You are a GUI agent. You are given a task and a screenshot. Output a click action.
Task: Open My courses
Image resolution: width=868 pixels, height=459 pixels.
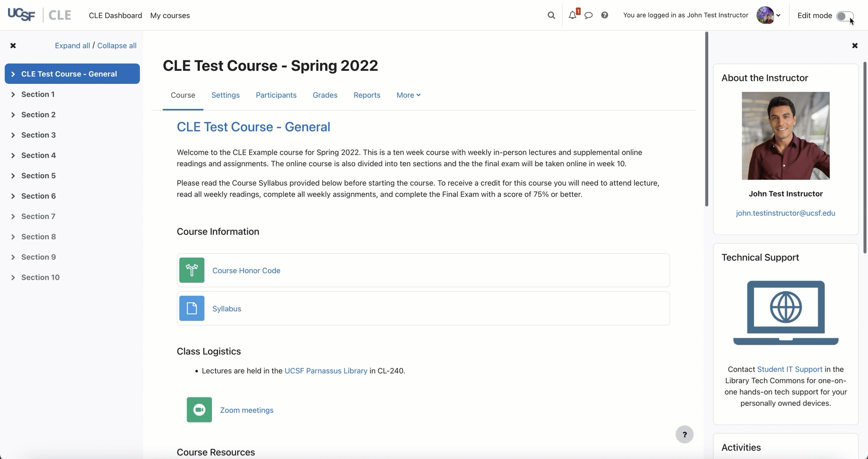pyautogui.click(x=170, y=16)
